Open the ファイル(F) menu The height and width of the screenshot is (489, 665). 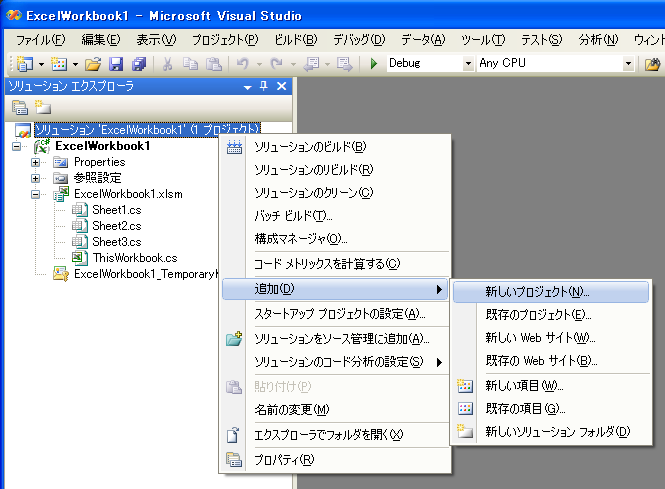coord(40,40)
